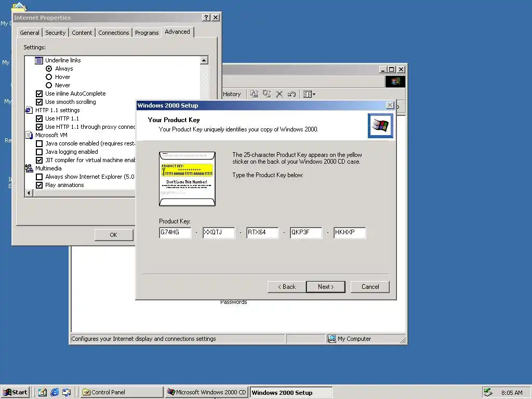Click the Move To icon in Control Panel toolbar
Image resolution: width=532 pixels, height=399 pixels.
pos(255,94)
